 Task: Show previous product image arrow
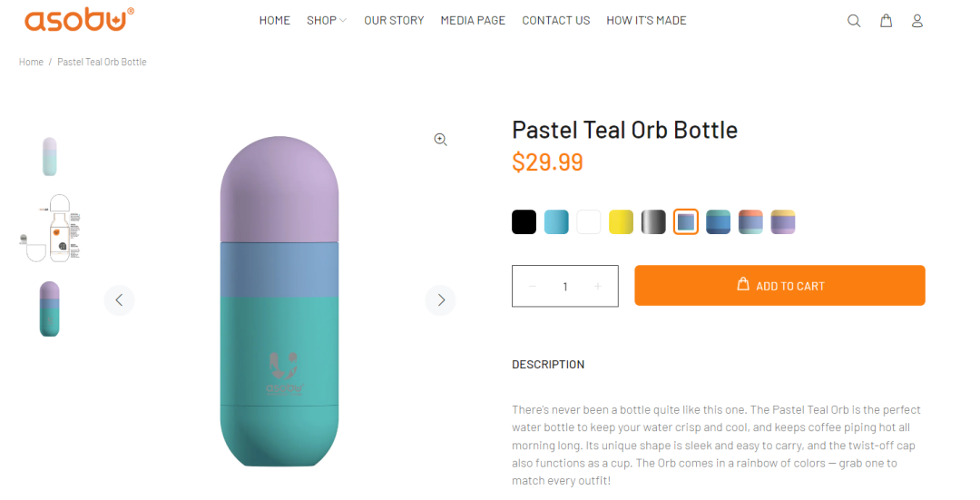point(119,300)
